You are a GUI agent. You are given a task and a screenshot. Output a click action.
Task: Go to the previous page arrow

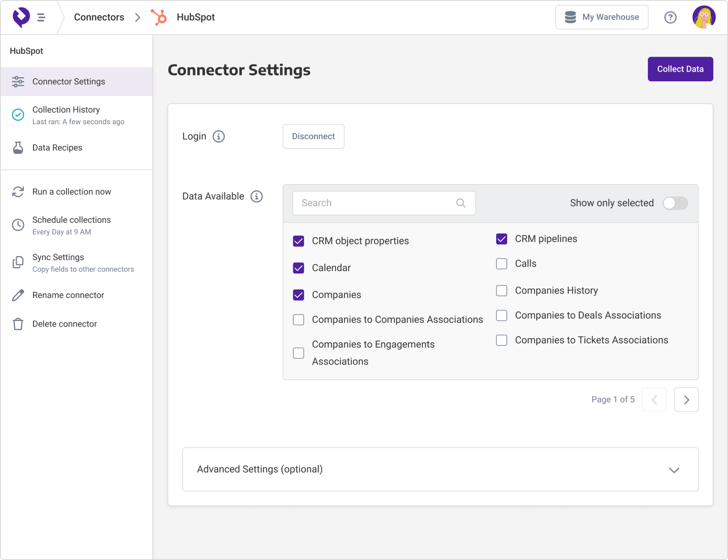pyautogui.click(x=654, y=400)
